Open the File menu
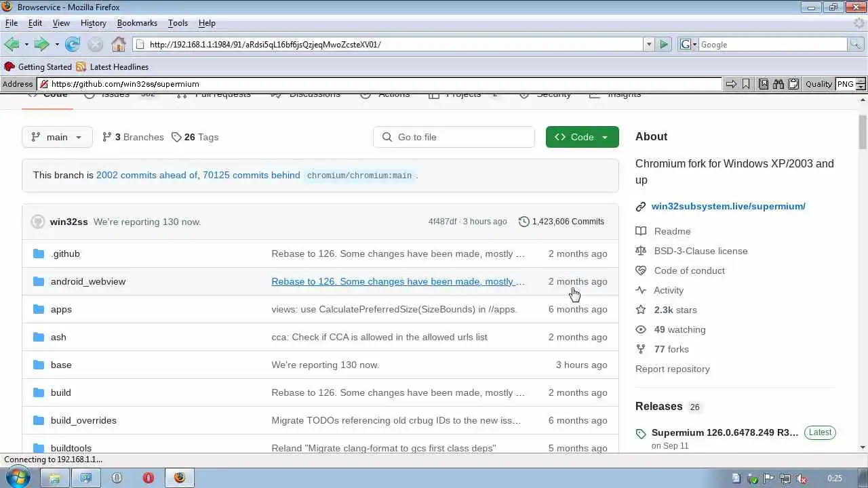 coord(12,23)
